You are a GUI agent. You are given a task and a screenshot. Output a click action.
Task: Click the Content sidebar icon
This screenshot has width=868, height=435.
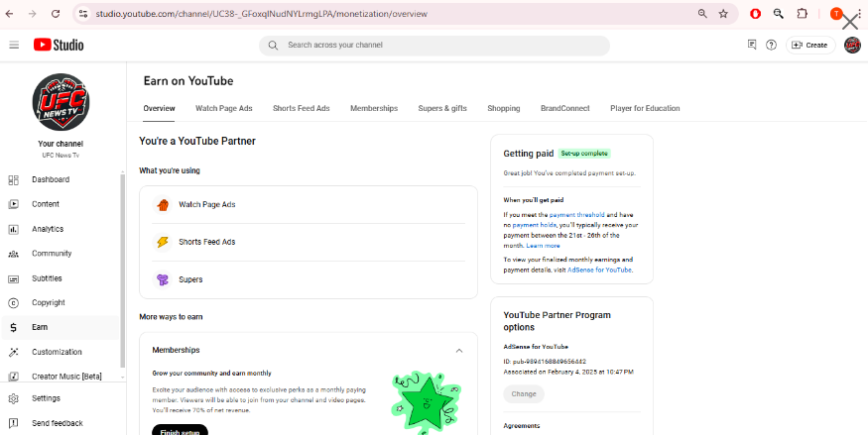(x=13, y=204)
